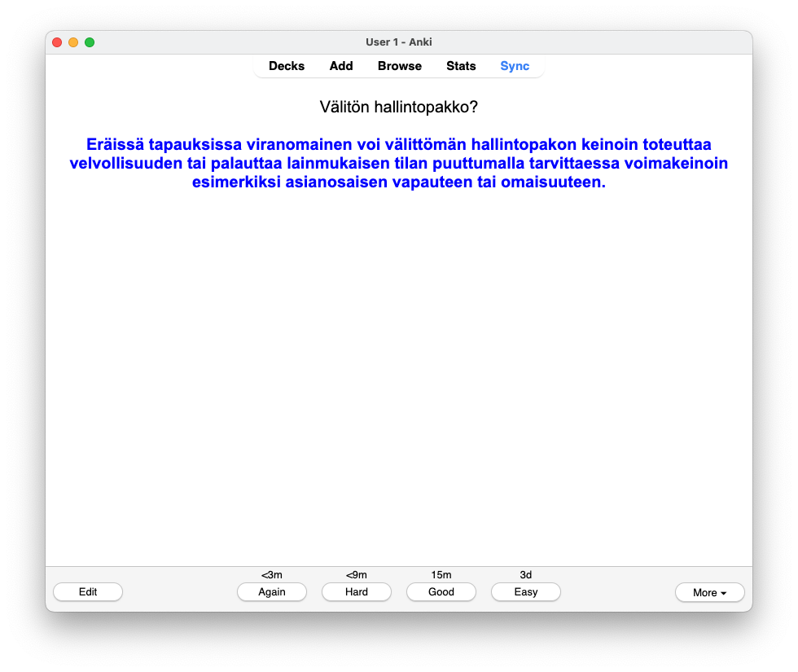Rate the card as Again
The image size is (798, 672).
pos(272,592)
